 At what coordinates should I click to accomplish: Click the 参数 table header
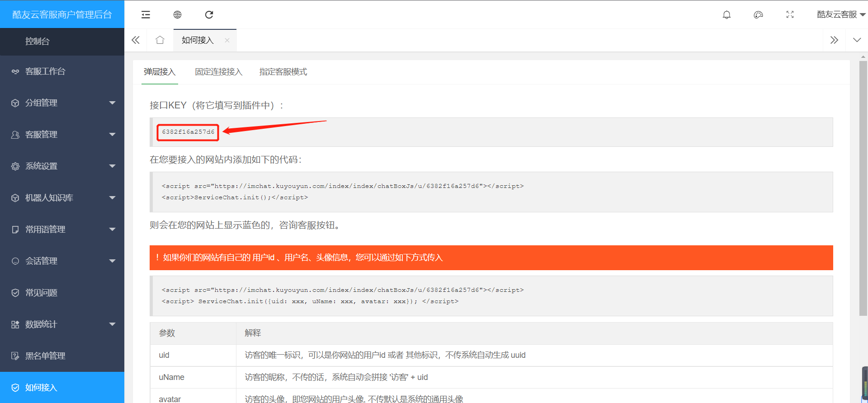pos(193,333)
